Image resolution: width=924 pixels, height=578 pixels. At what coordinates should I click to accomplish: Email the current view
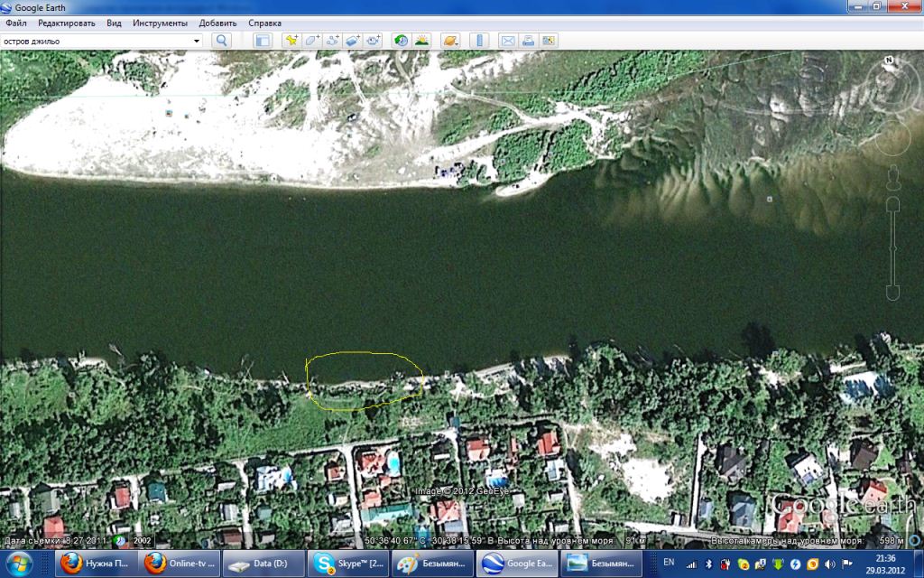(507, 41)
